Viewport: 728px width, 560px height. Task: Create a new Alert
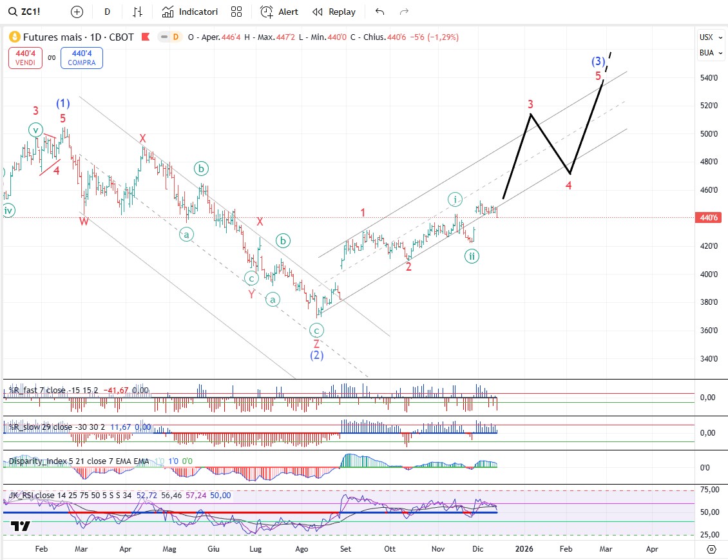(279, 12)
